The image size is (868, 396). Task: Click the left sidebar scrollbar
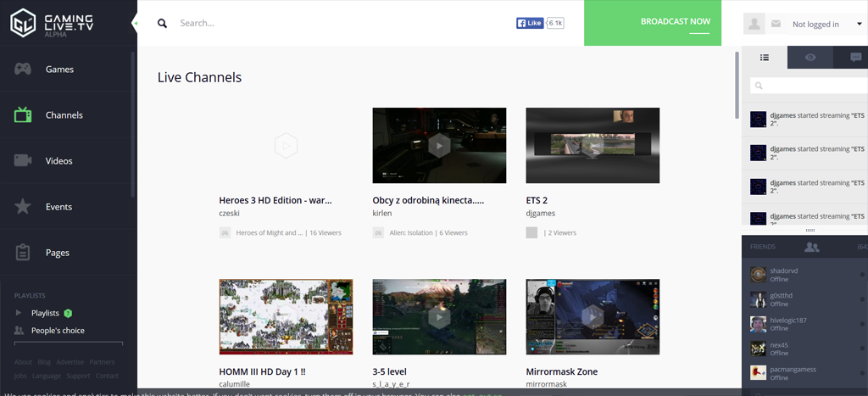133,125
